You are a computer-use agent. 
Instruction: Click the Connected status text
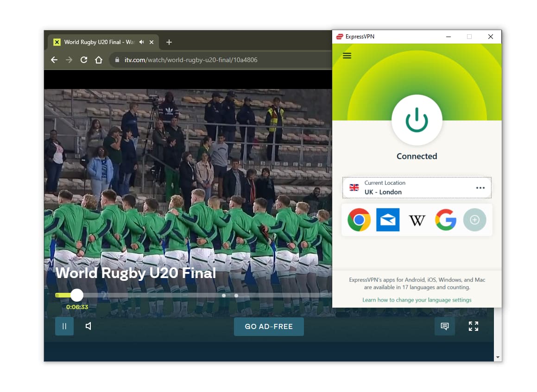pos(417,156)
